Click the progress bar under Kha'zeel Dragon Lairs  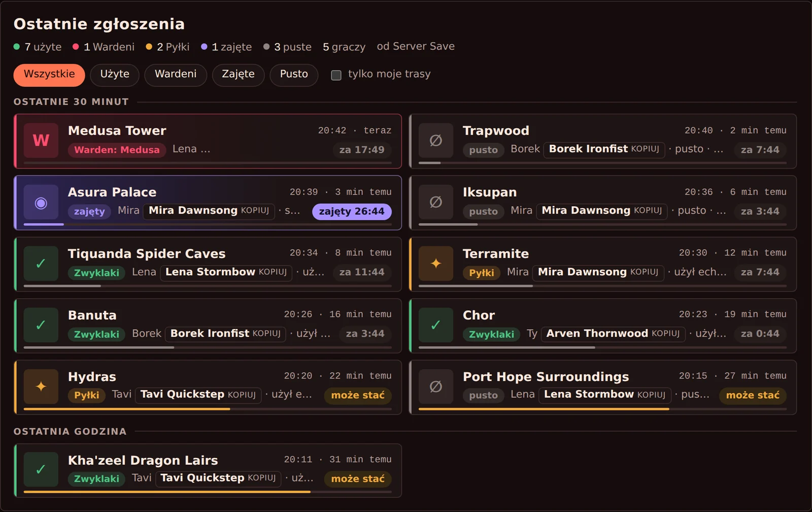coord(208,492)
